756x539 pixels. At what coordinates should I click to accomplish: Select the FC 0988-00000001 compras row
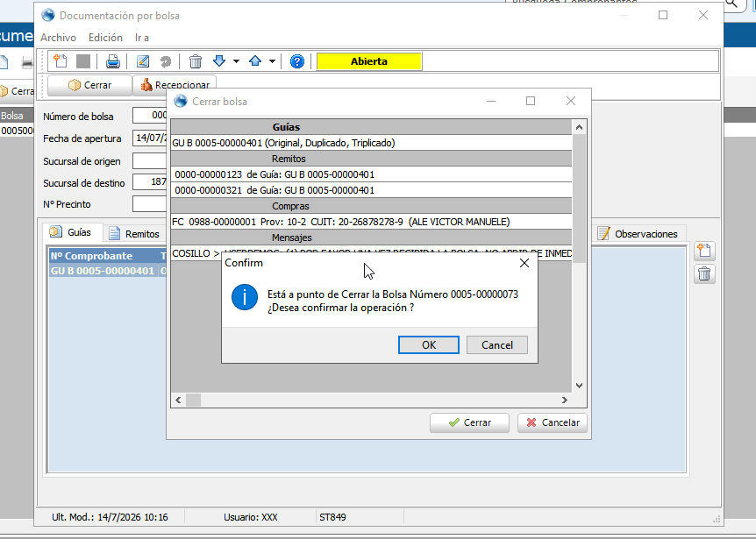371,222
